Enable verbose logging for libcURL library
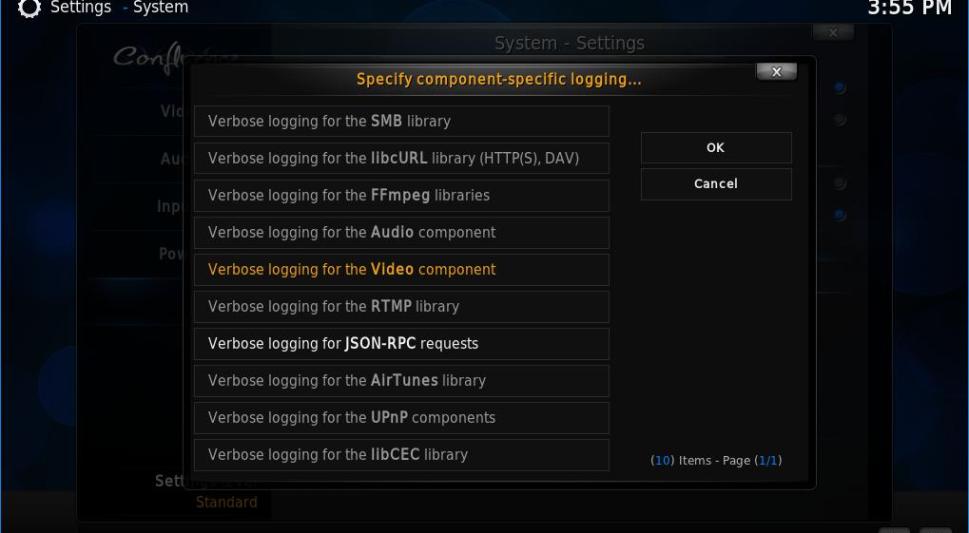Image resolution: width=969 pixels, height=533 pixels. pyautogui.click(x=401, y=158)
